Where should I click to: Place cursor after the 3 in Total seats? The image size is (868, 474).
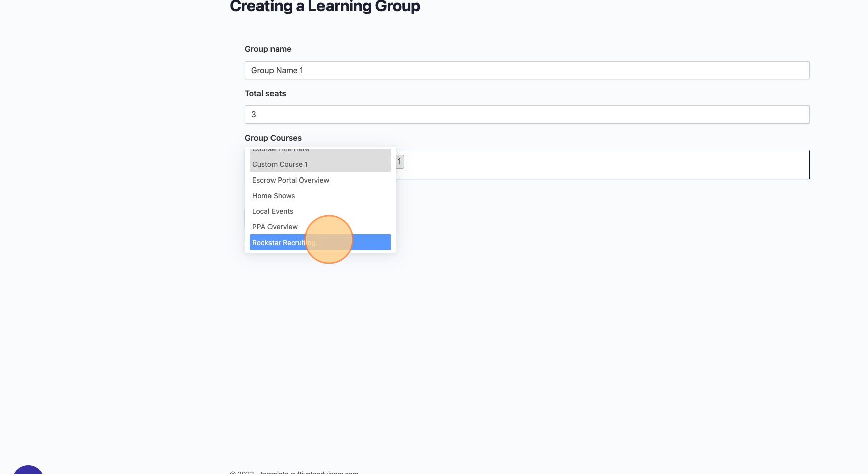[257, 114]
